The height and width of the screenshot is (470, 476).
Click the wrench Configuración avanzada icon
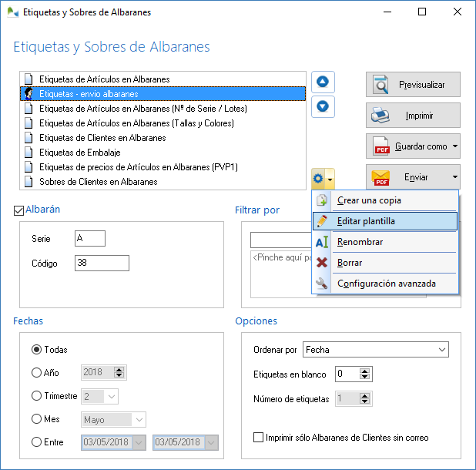(x=322, y=284)
